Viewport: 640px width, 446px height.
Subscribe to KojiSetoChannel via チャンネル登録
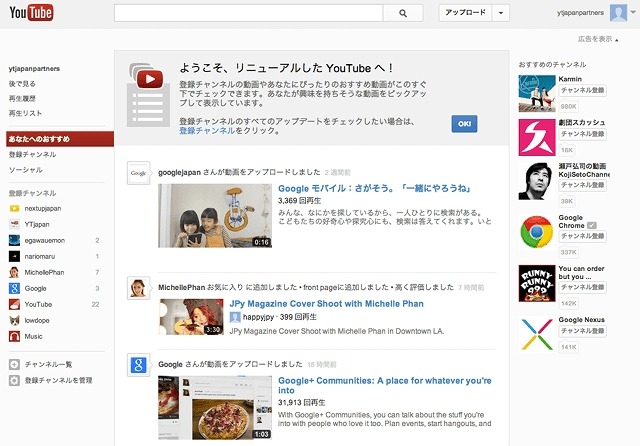(x=582, y=185)
